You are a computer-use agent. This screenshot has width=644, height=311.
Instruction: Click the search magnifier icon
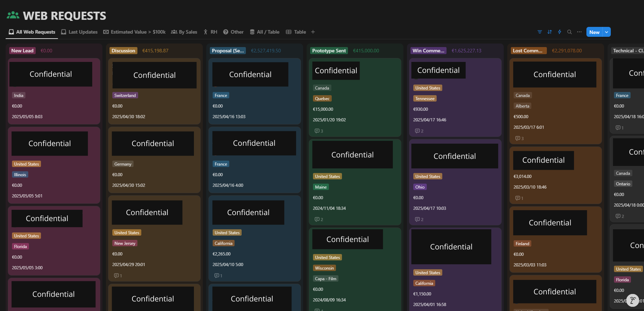click(569, 32)
